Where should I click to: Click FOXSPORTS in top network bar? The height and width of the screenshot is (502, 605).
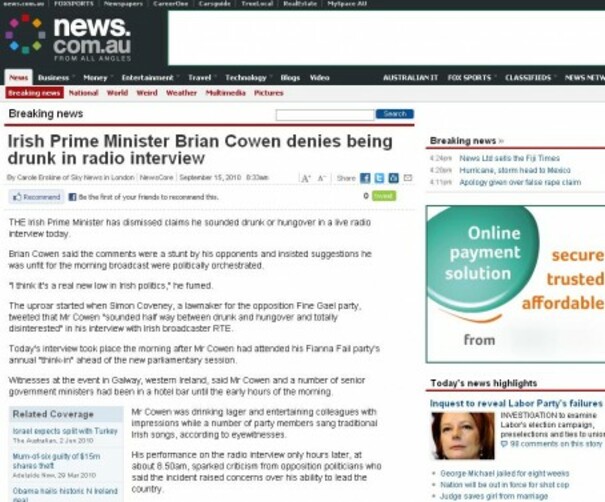click(74, 3)
